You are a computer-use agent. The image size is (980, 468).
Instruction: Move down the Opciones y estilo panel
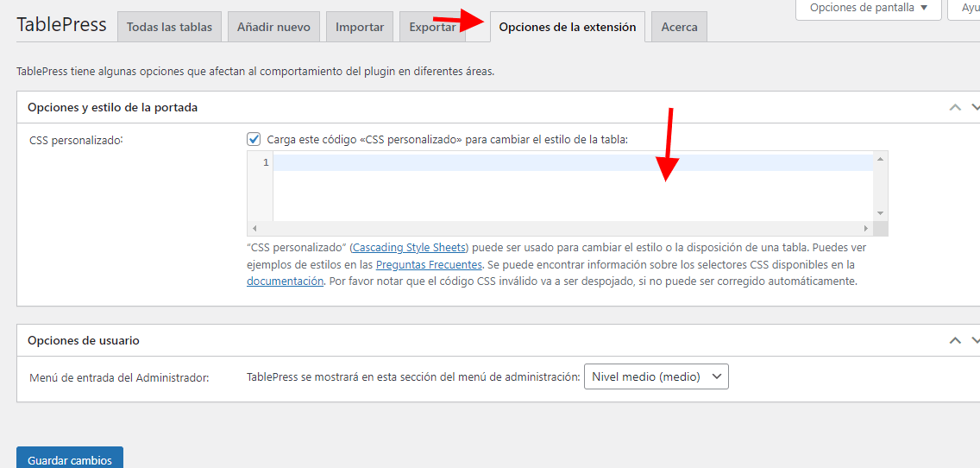click(976, 107)
